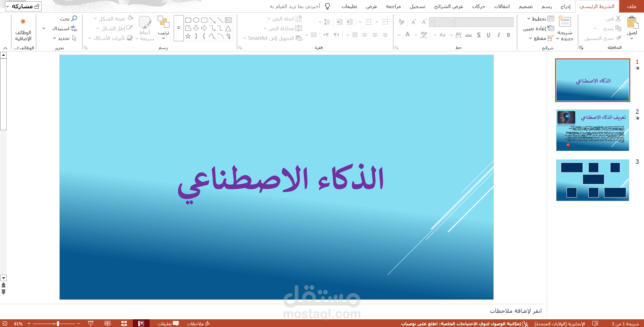Open the Insert (إدراج) tab

566,6
